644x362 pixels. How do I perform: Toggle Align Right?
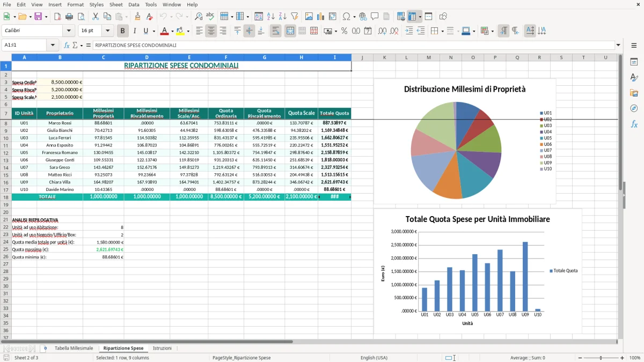[x=223, y=31]
